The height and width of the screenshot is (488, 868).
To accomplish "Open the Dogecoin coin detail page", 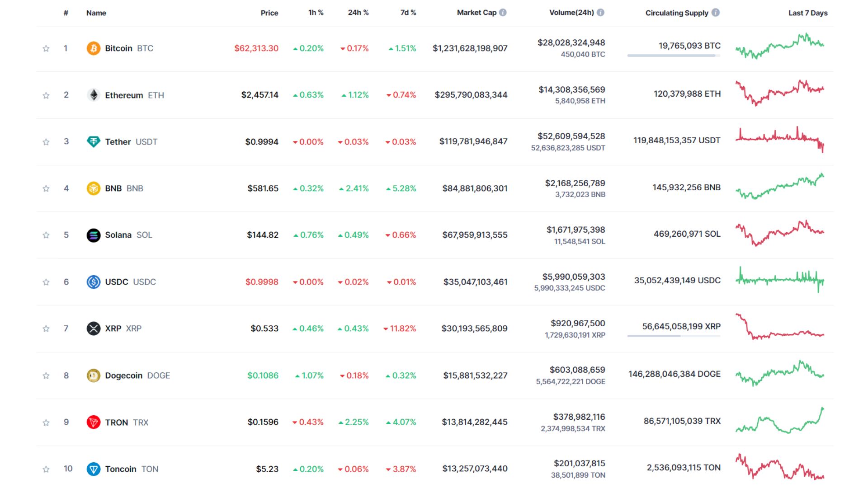I will [x=124, y=375].
